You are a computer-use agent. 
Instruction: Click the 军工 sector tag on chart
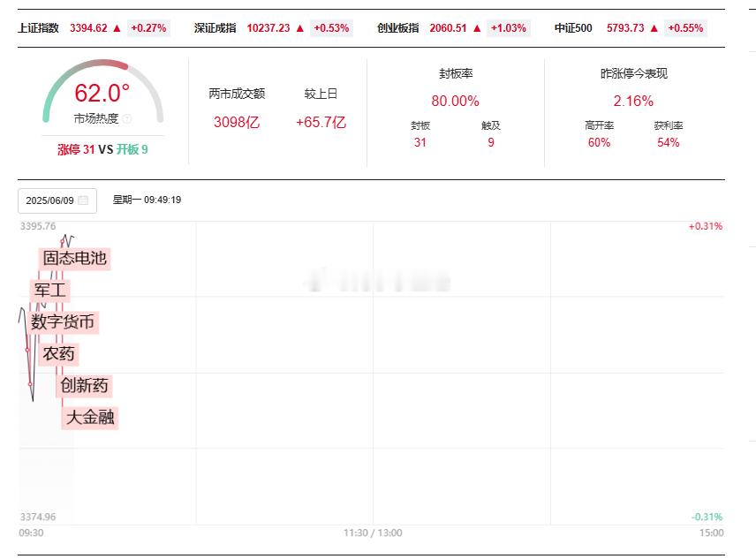click(50, 291)
